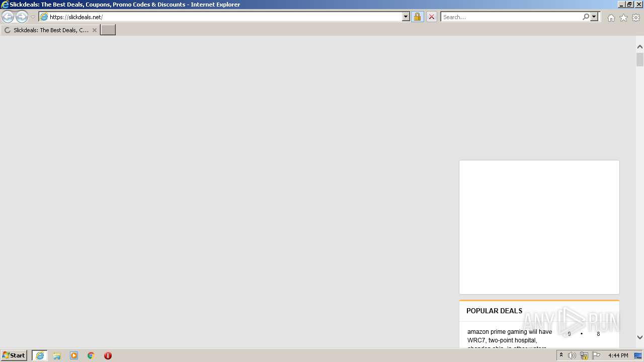The image size is (644, 362).
Task: Launch Windows Media Player from taskbar
Action: click(74, 355)
